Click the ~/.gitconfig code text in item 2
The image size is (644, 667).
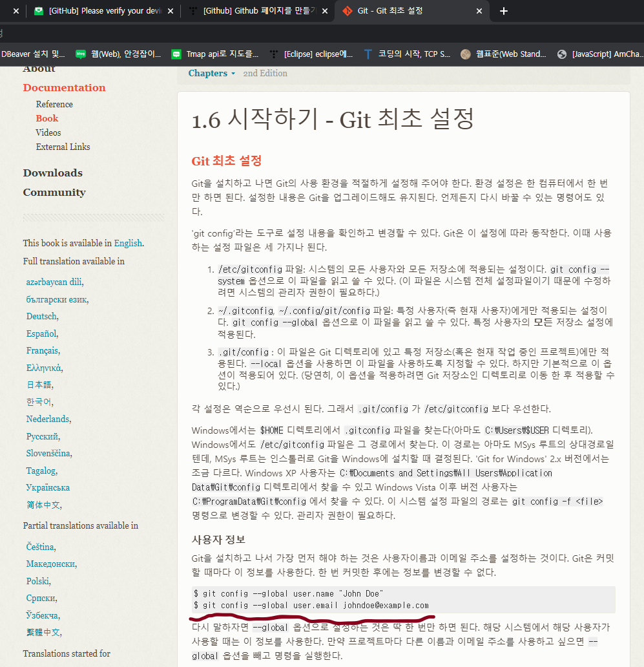(246, 311)
